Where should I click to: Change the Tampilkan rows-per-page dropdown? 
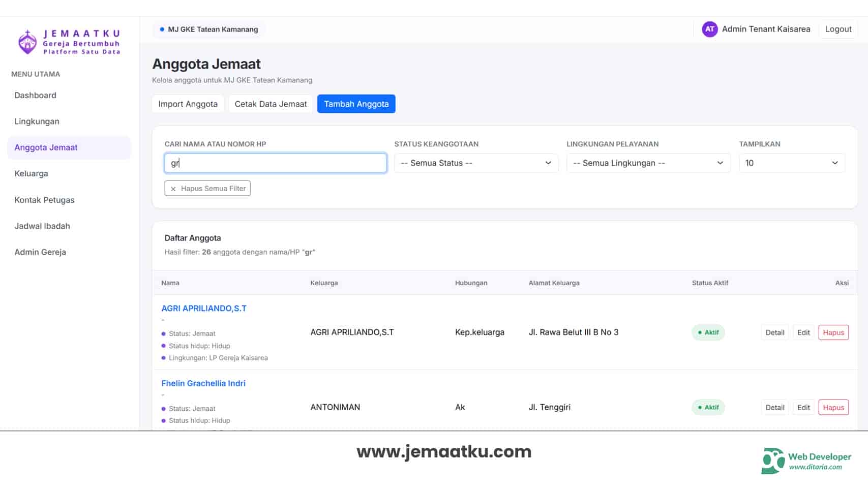[x=791, y=163]
